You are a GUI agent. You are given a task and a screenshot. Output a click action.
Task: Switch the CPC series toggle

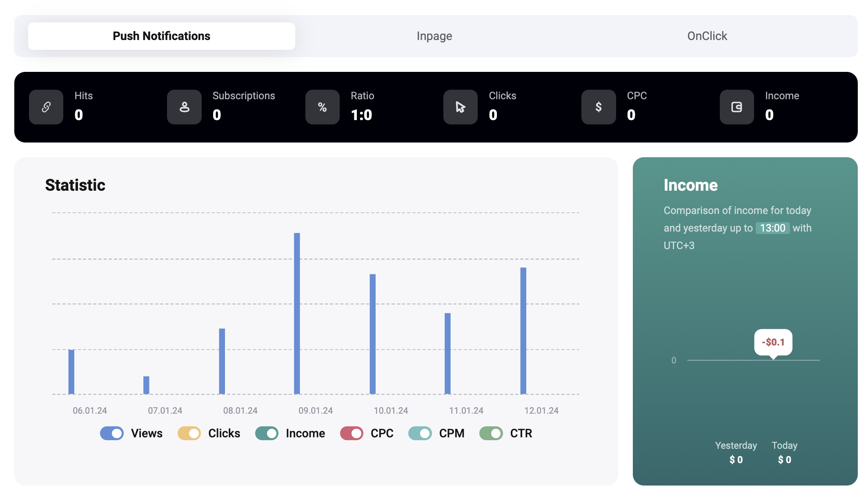tap(352, 433)
